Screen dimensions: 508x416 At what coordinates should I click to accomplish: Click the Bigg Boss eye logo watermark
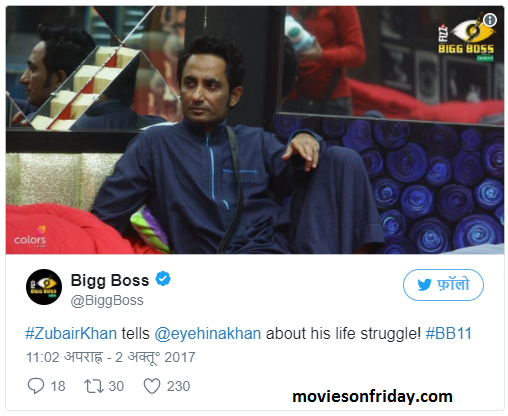tap(466, 37)
